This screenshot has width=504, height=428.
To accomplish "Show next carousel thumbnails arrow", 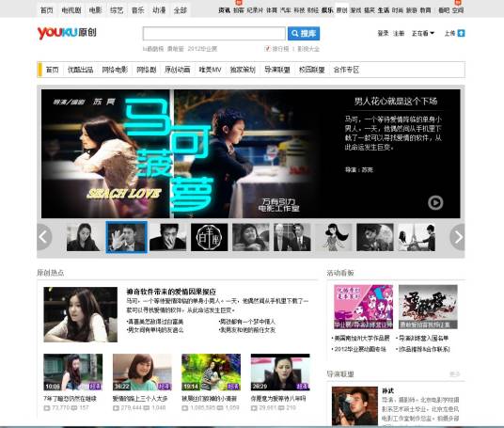I will click(x=457, y=237).
